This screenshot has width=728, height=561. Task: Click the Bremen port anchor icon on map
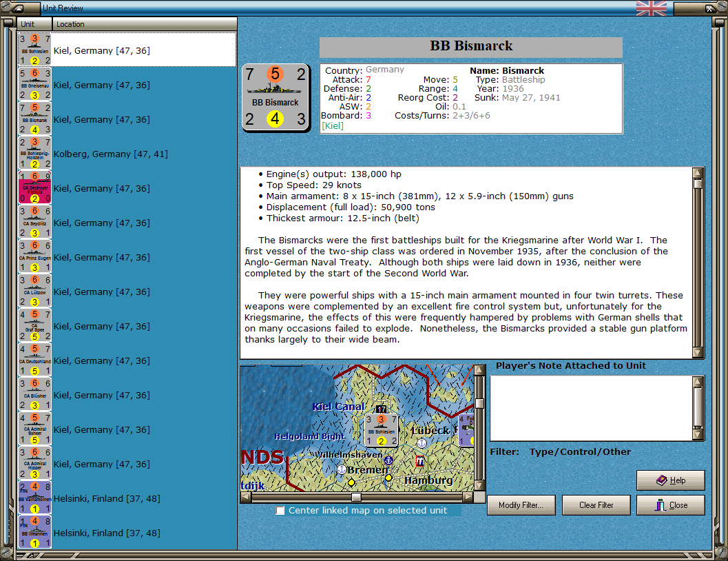[341, 469]
